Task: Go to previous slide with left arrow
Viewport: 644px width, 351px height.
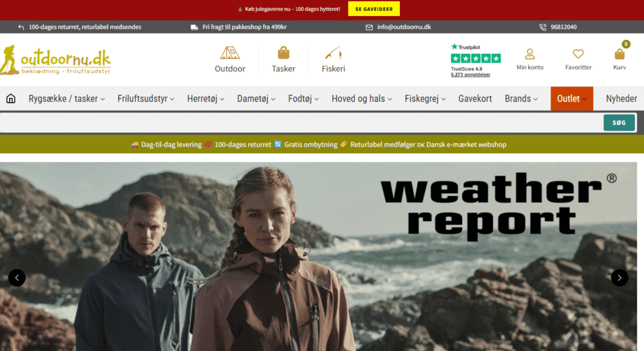Action: tap(17, 278)
